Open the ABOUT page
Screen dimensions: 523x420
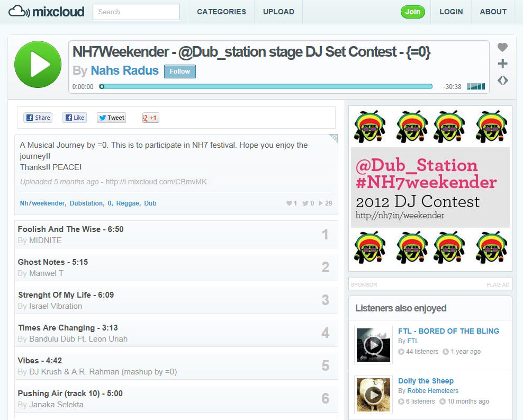click(x=493, y=12)
